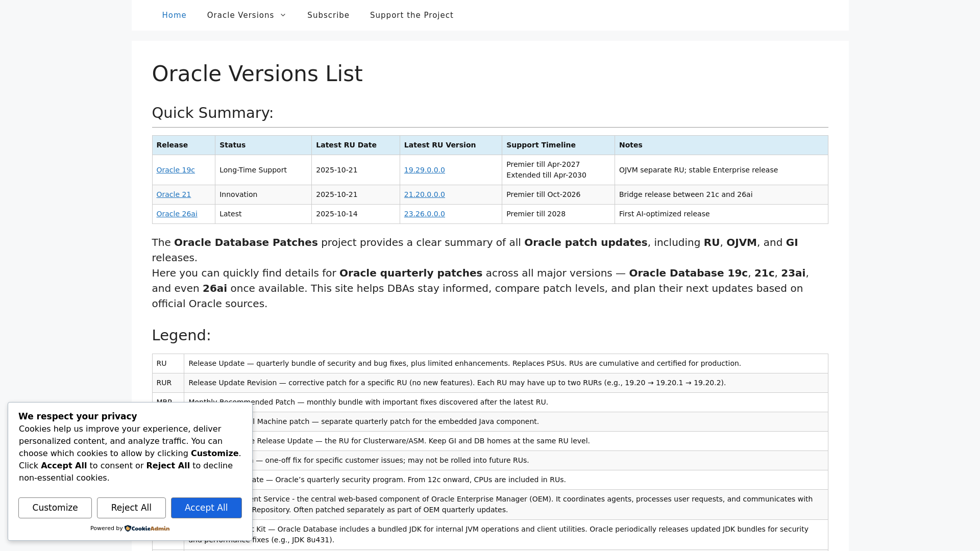Open the Oracle 19c release link
Image resolution: width=980 pixels, height=551 pixels.
click(176, 170)
